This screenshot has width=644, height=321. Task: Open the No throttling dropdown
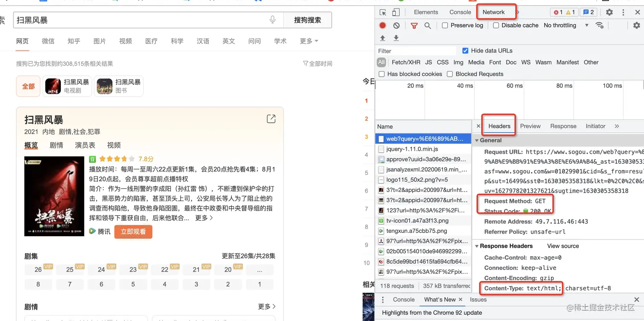click(x=566, y=26)
